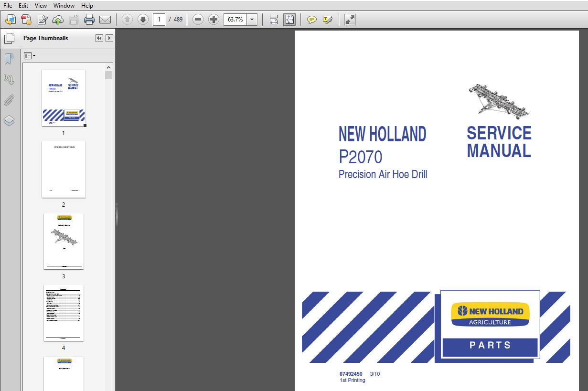
Task: Select page 4 contents thumbnail
Action: pos(64,313)
